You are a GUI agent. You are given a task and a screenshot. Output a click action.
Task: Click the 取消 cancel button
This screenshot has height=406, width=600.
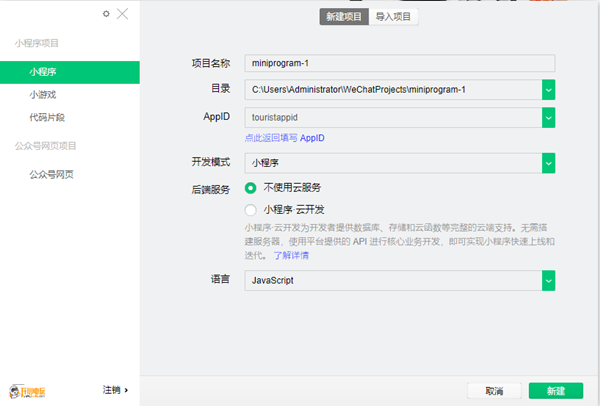494,389
